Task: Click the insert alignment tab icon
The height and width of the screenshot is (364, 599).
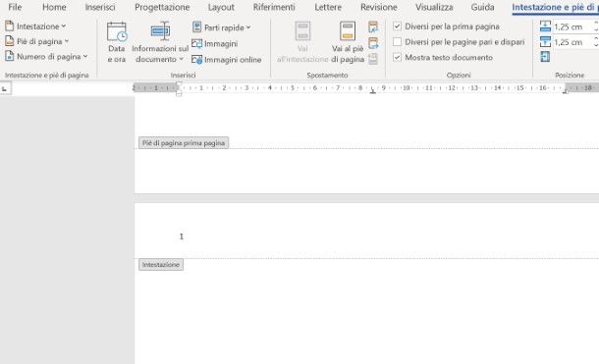Action: tap(546, 57)
